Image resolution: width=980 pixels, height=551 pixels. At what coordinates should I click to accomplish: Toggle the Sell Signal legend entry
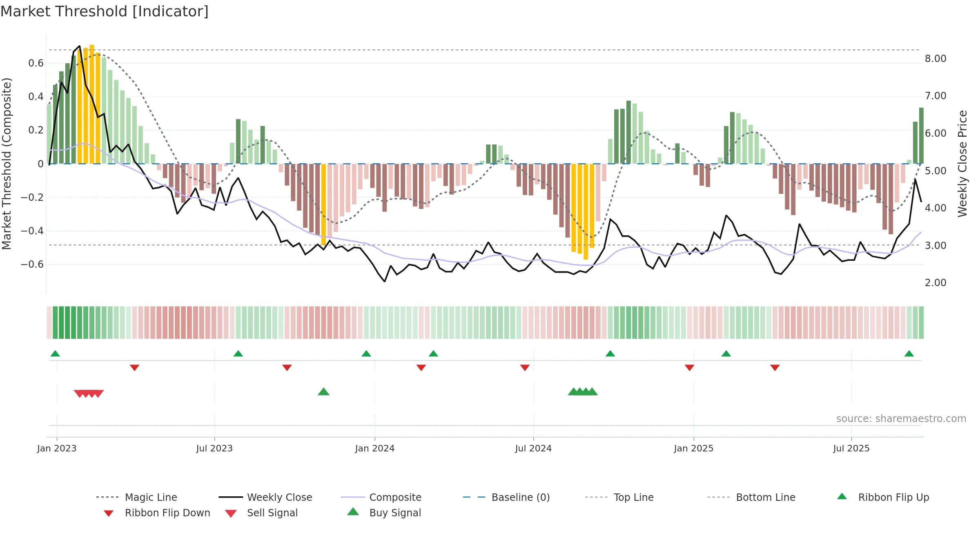tap(261, 513)
